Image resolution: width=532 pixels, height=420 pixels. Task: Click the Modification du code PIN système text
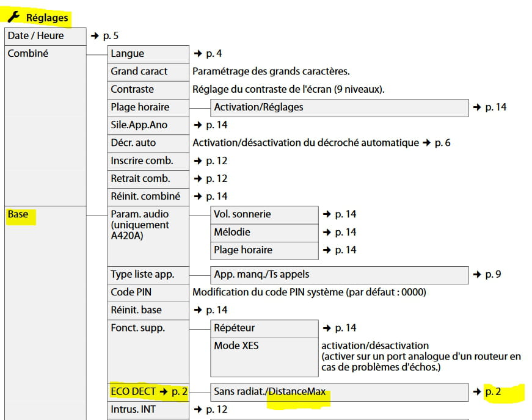click(x=309, y=292)
